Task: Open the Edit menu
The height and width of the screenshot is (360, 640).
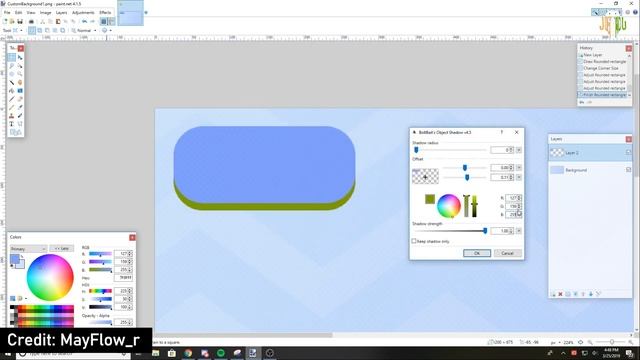Action: point(18,12)
